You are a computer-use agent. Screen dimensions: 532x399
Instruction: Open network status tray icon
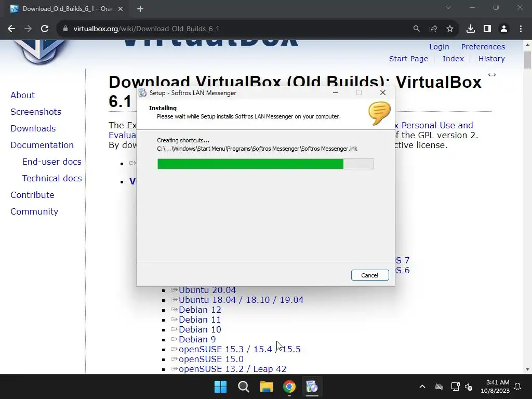coord(455,387)
